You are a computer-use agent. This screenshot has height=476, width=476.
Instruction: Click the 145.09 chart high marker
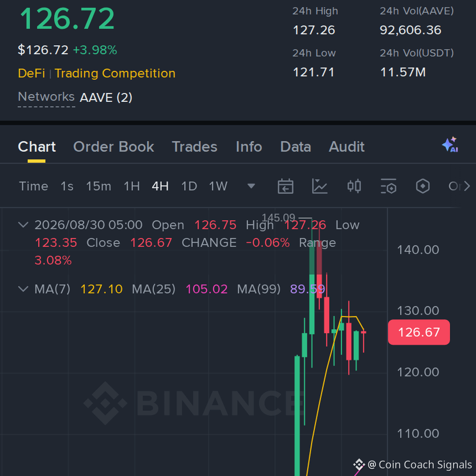click(x=279, y=217)
